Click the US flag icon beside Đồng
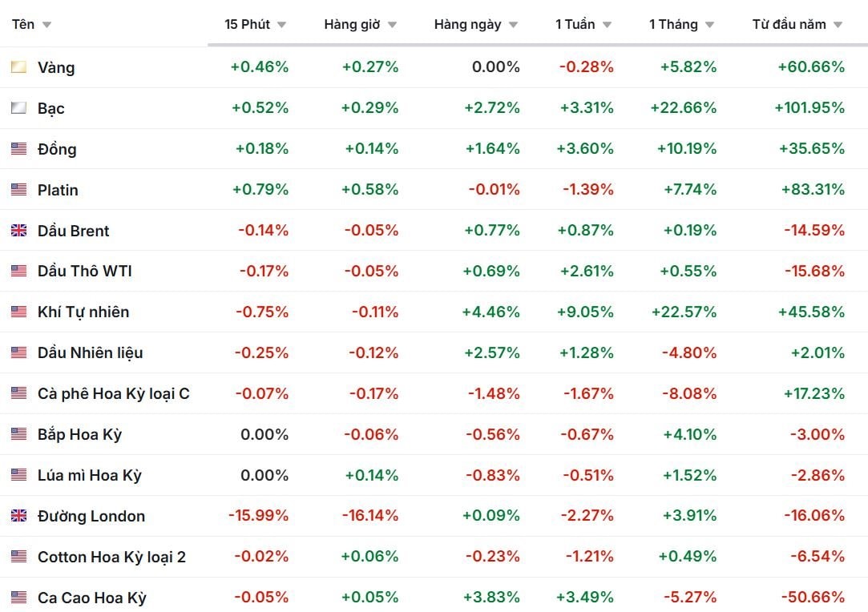 tap(18, 149)
